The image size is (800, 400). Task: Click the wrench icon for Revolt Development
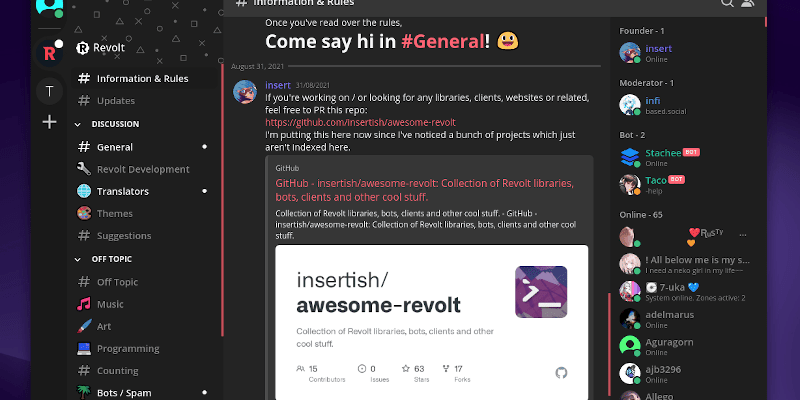[x=84, y=169]
